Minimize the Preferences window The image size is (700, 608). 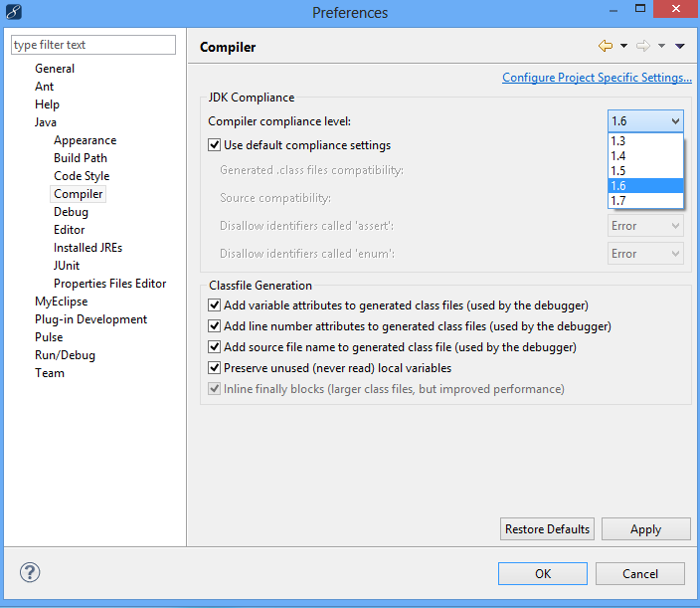[613, 10]
